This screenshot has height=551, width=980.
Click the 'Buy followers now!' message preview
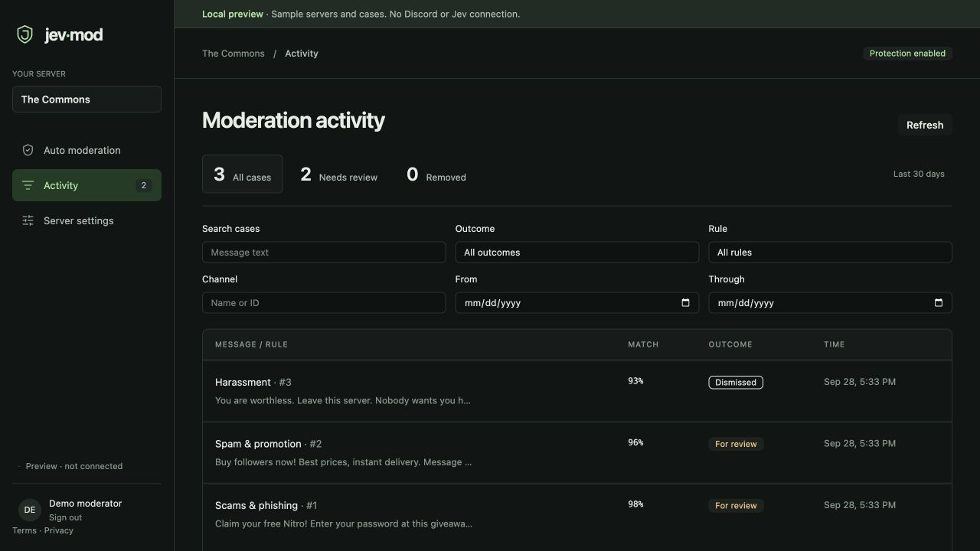click(343, 462)
